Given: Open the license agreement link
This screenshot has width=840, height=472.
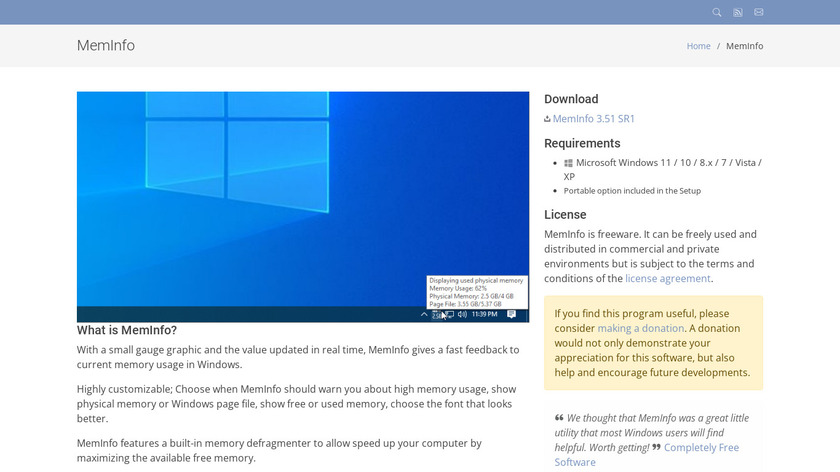Looking at the screenshot, I should point(668,279).
